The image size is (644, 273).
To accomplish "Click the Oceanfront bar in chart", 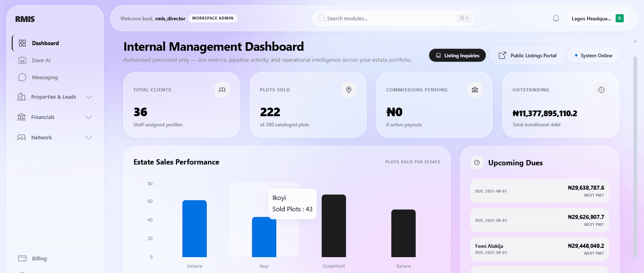I will 334,226.
